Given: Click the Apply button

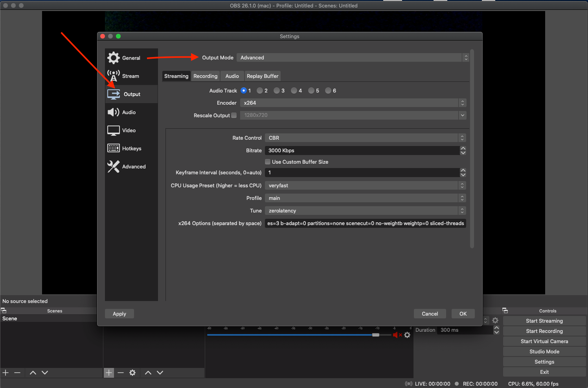Looking at the screenshot, I should 119,314.
